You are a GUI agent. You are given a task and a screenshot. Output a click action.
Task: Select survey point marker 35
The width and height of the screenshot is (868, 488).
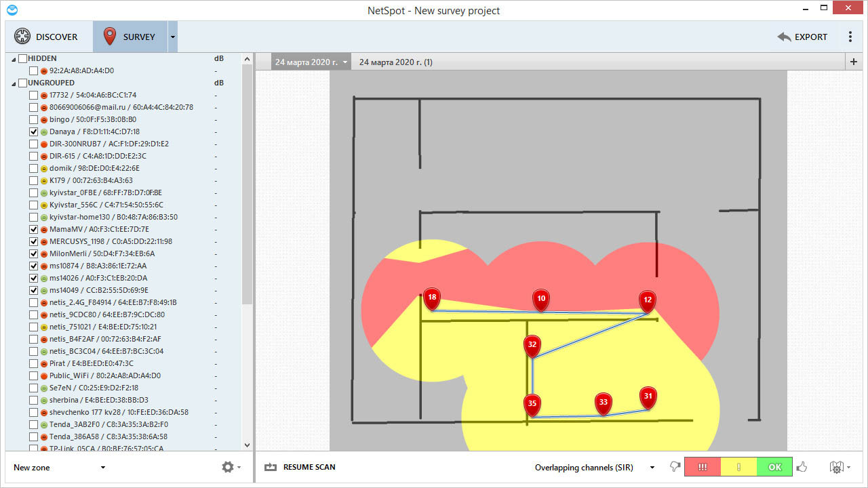pyautogui.click(x=532, y=405)
